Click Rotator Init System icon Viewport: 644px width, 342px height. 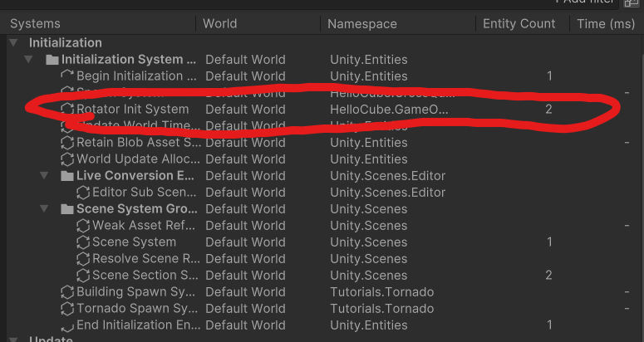pyautogui.click(x=67, y=110)
